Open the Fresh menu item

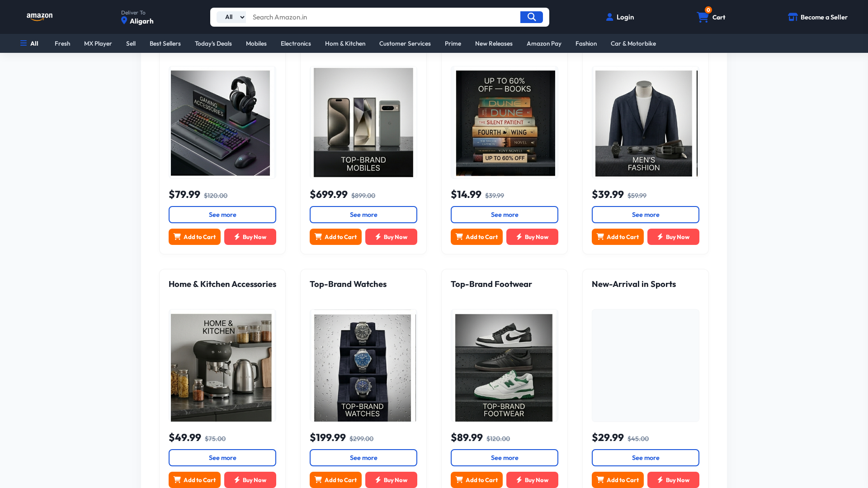[62, 43]
